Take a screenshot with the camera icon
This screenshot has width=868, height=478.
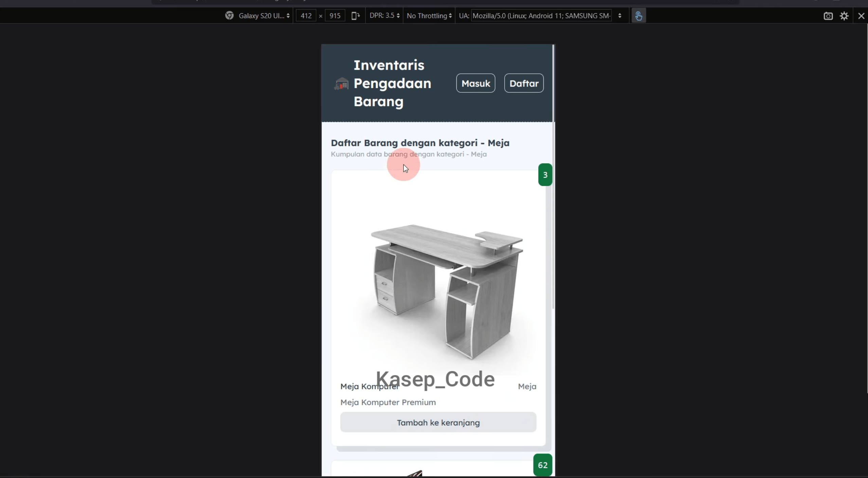pos(828,16)
